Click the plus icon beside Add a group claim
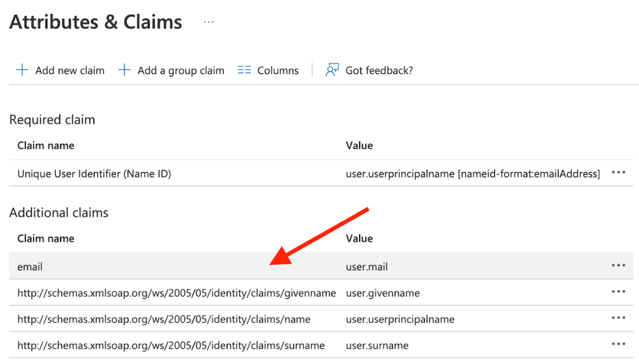Image resolution: width=639 pixels, height=364 pixels. click(x=124, y=69)
